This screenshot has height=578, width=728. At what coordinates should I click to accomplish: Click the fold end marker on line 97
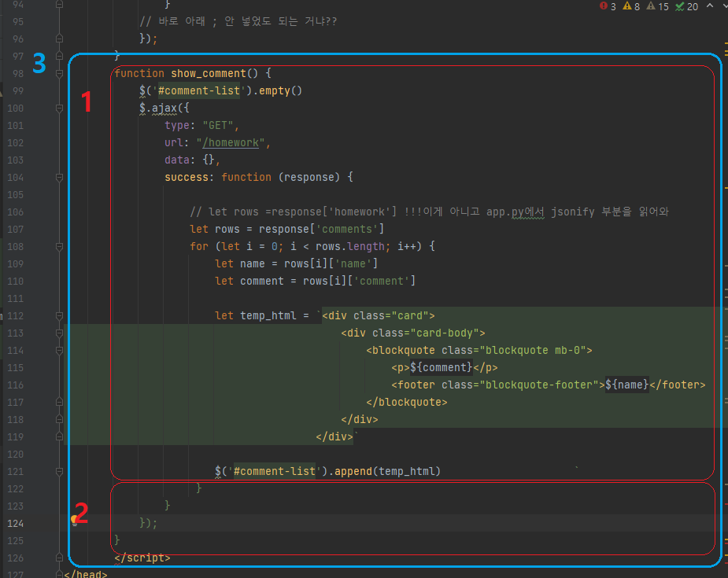coord(60,56)
